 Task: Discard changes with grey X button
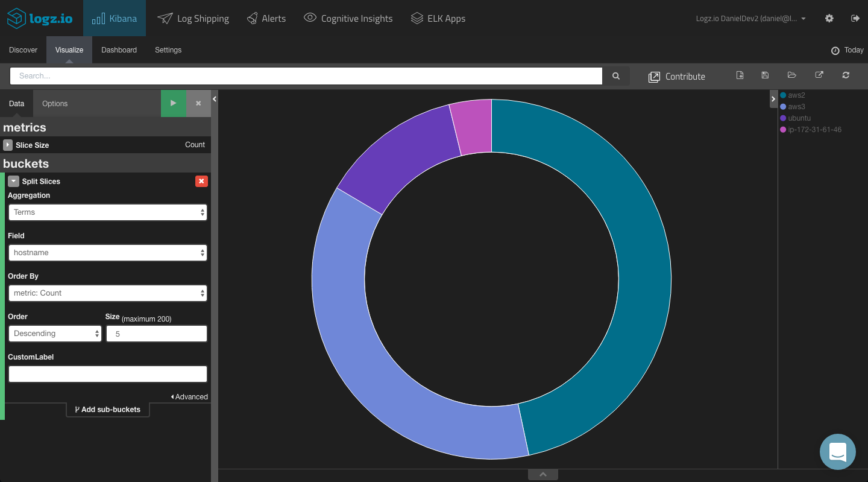[x=198, y=103]
